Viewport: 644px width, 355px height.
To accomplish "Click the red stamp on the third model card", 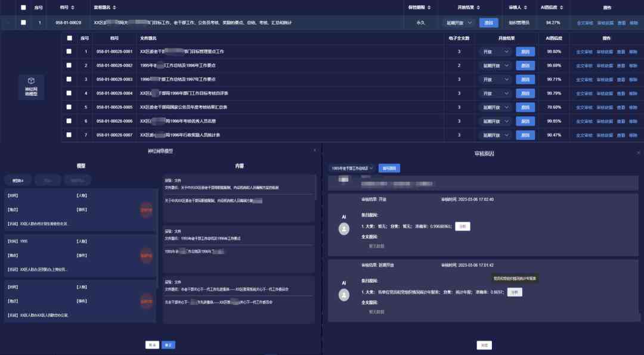I will click(x=146, y=301).
